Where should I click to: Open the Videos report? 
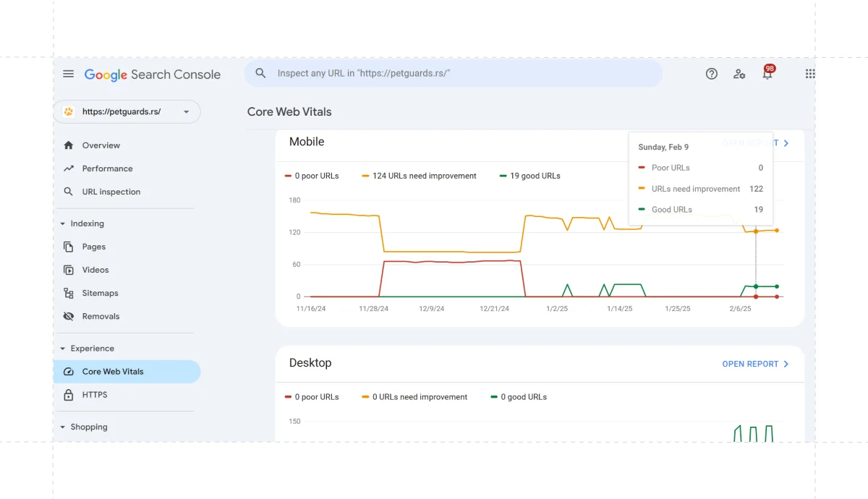pos(95,270)
